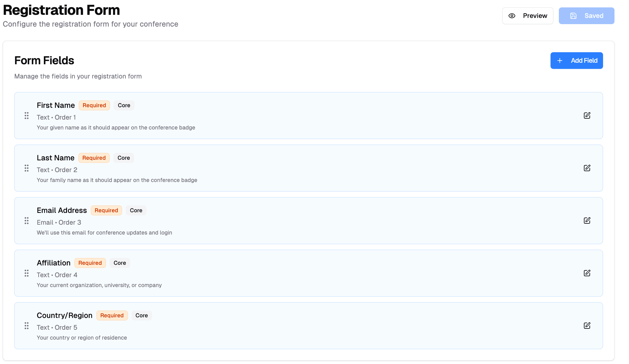The height and width of the screenshot is (364, 629).
Task: Click First Name drag handle
Action: (27, 116)
